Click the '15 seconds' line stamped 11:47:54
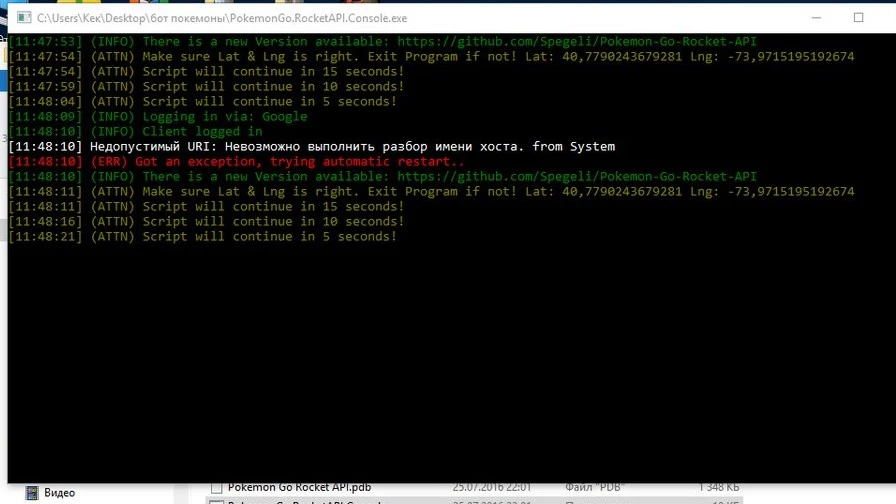 (206, 71)
